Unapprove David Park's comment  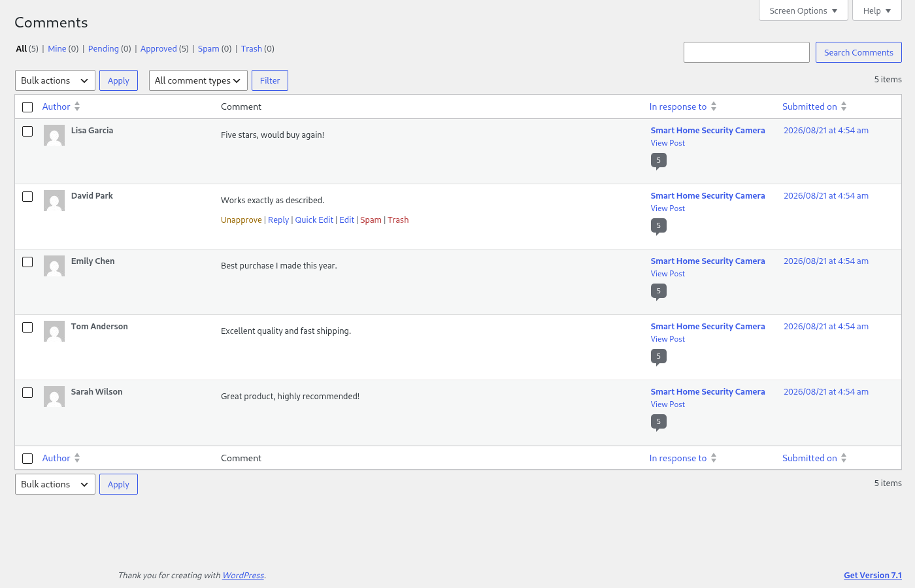tap(241, 220)
